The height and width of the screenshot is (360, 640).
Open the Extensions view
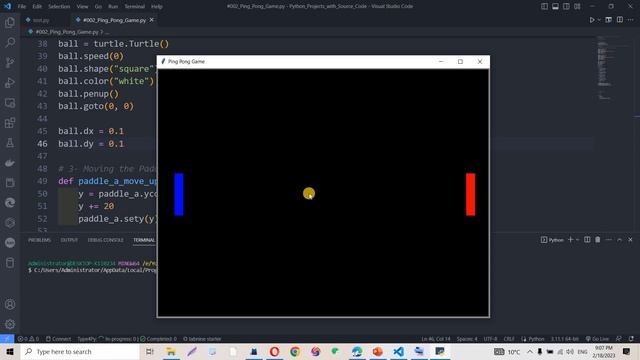pos(10,122)
